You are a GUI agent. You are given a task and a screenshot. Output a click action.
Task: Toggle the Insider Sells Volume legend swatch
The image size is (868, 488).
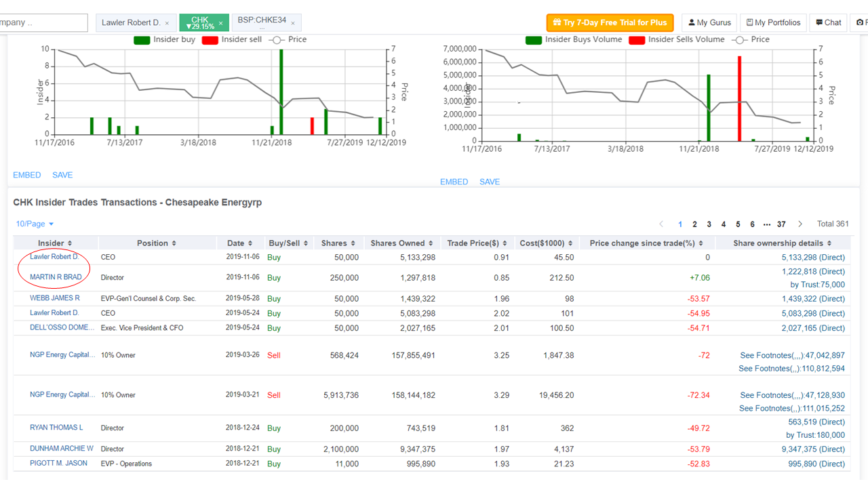637,40
